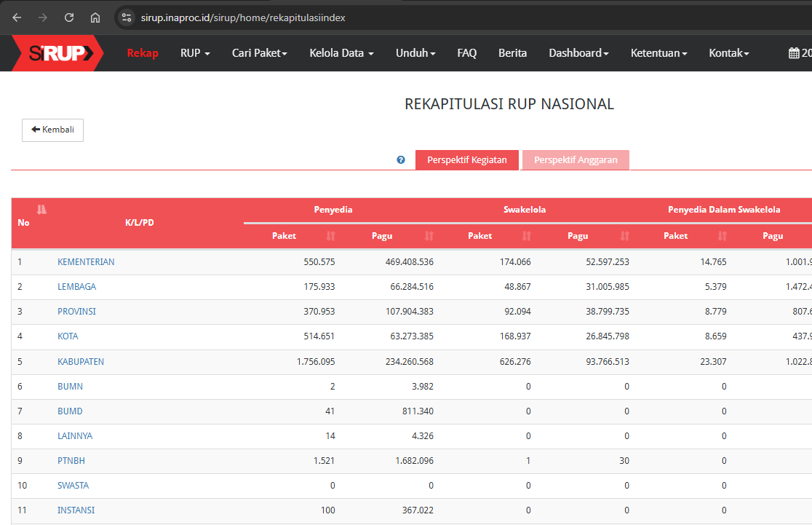Open the PTNBH link
Screen dimensions: 812x525
pyautogui.click(x=71, y=461)
